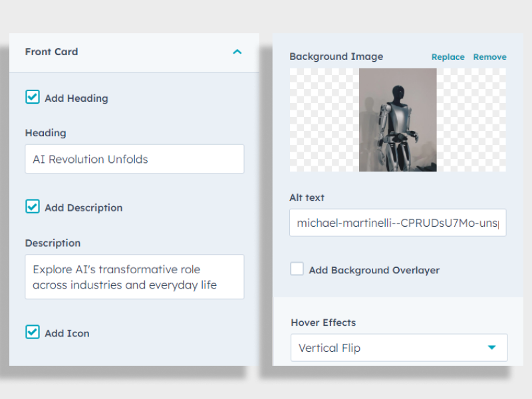Remove the background image
The width and height of the screenshot is (532, 399).
pos(489,57)
